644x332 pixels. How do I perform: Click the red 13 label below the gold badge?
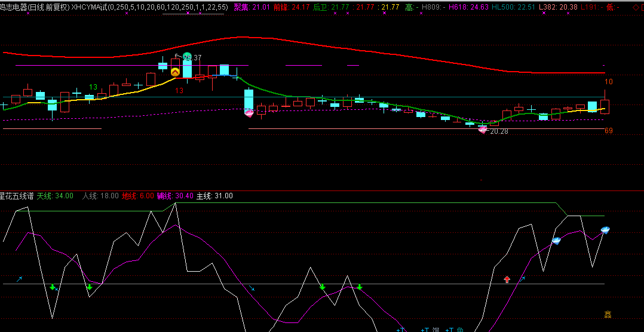click(179, 91)
